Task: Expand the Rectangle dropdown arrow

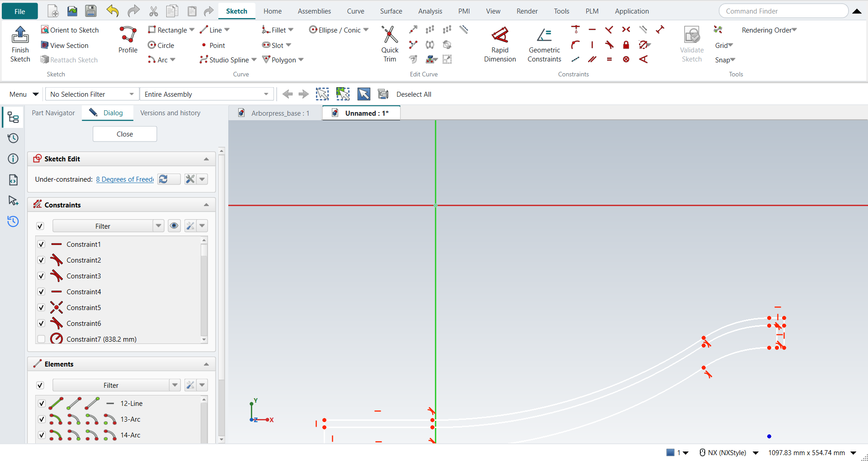Action: [x=192, y=30]
